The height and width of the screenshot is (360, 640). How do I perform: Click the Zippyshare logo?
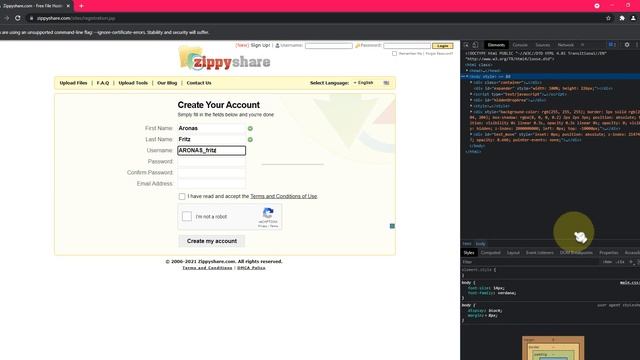click(224, 59)
